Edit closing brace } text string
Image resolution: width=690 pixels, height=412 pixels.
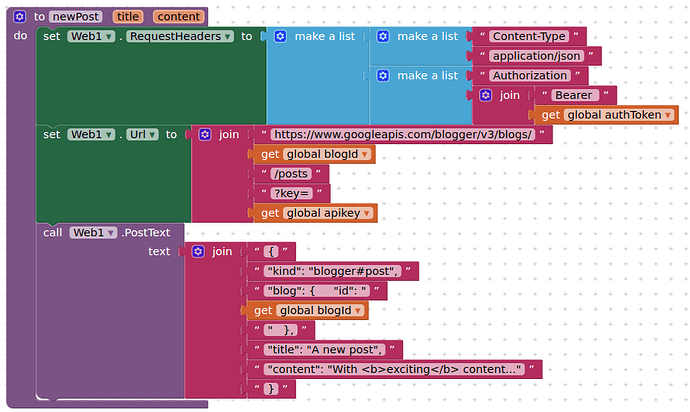point(271,389)
